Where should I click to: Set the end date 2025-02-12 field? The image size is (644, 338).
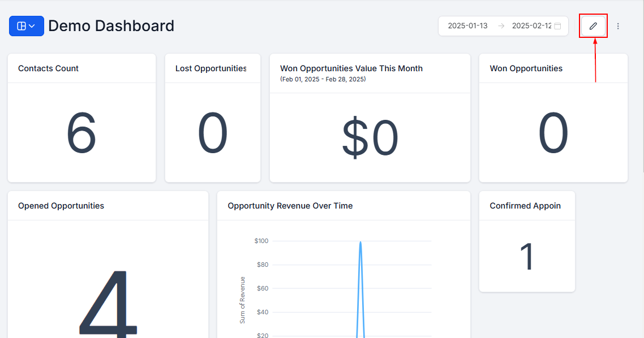531,26
